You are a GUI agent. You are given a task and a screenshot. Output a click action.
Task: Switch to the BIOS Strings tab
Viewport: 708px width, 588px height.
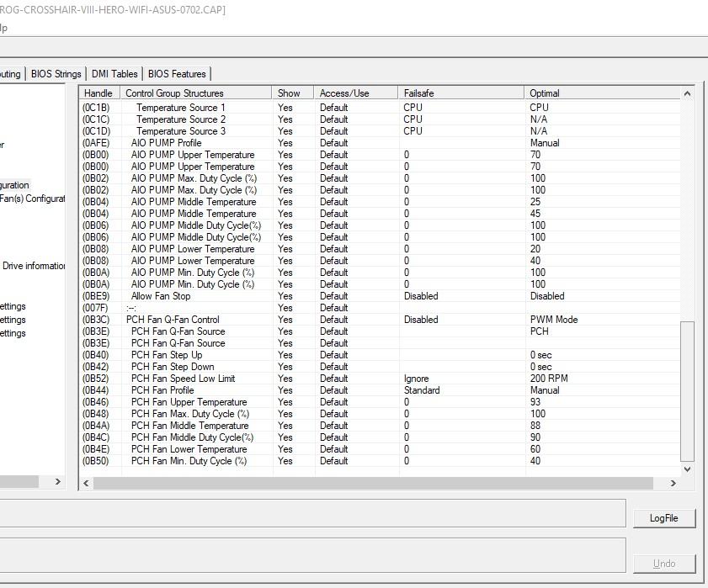56,73
